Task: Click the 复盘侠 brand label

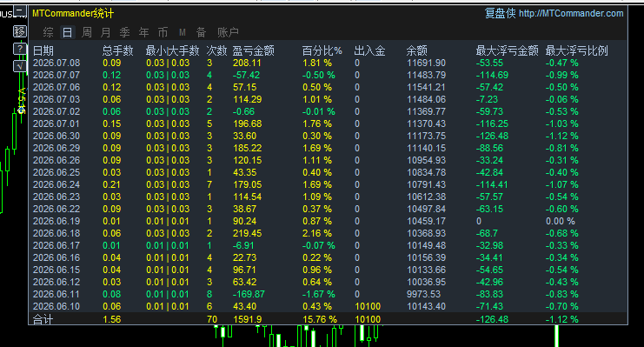Action: pos(501,14)
